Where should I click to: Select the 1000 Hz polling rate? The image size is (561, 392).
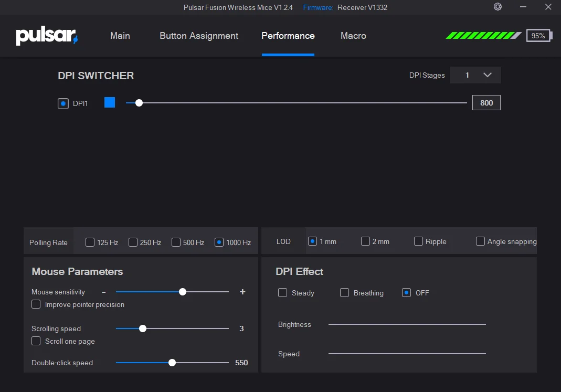(x=219, y=242)
